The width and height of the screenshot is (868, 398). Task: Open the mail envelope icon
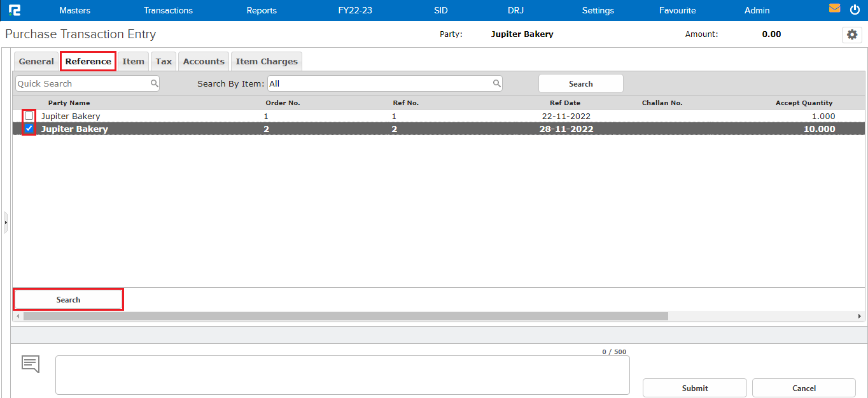coord(834,9)
